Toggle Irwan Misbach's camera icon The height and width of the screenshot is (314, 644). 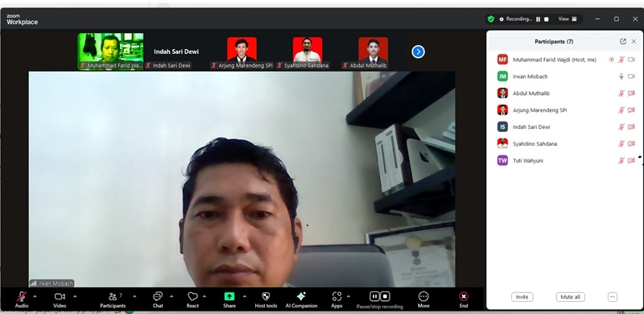631,76
